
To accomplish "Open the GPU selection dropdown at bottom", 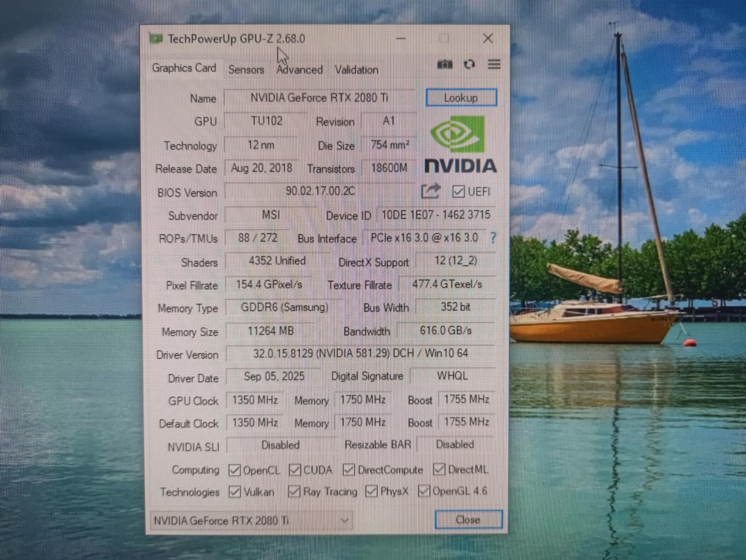I will tap(252, 521).
